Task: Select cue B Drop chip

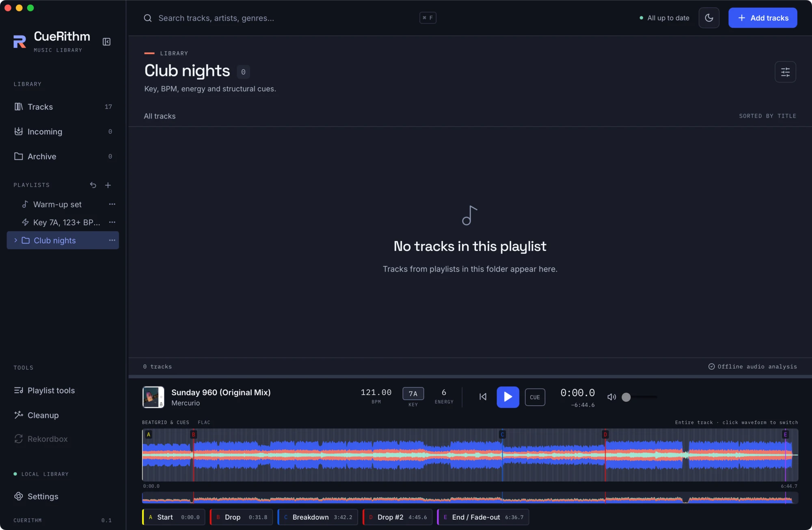Action: pyautogui.click(x=241, y=517)
